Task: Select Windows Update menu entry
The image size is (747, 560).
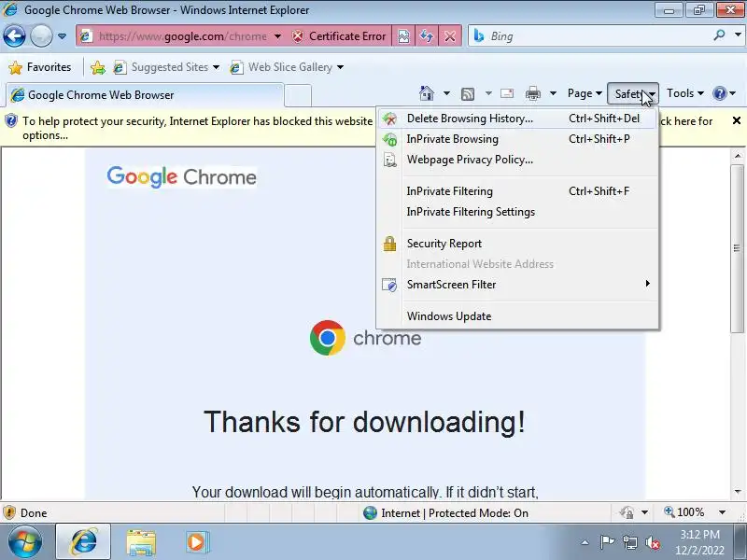Action: coord(517,316)
